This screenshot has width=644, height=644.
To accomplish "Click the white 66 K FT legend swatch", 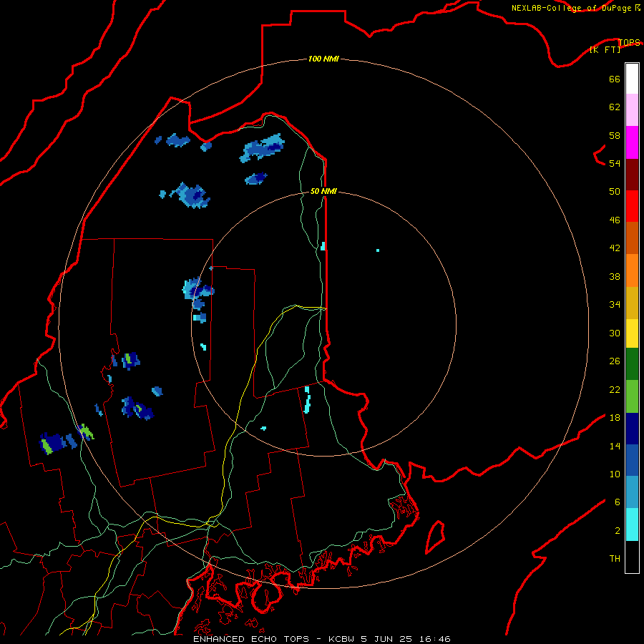I will click(632, 79).
